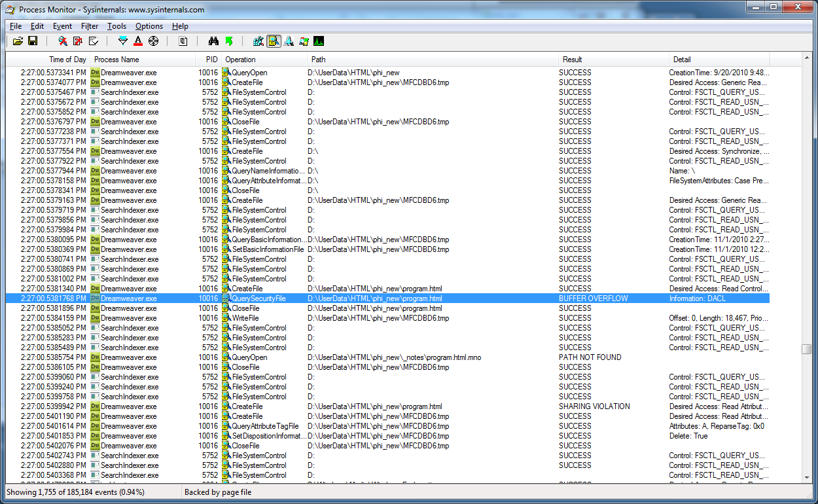Click Dreamweaver icon in highlighted 2:27:00.5381768 row
818x504 pixels.
click(x=95, y=298)
